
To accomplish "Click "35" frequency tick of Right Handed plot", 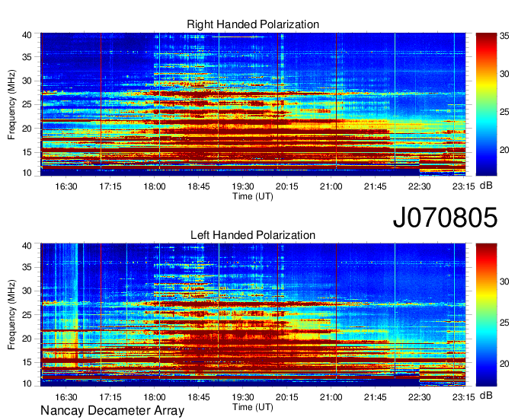I will [x=27, y=57].
